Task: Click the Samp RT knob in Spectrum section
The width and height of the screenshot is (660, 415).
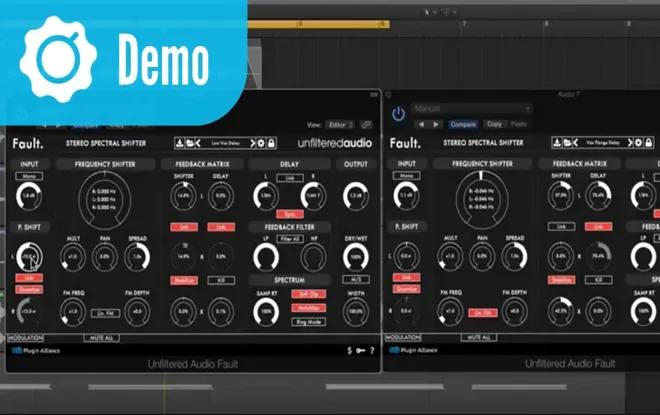Action: 266,312
